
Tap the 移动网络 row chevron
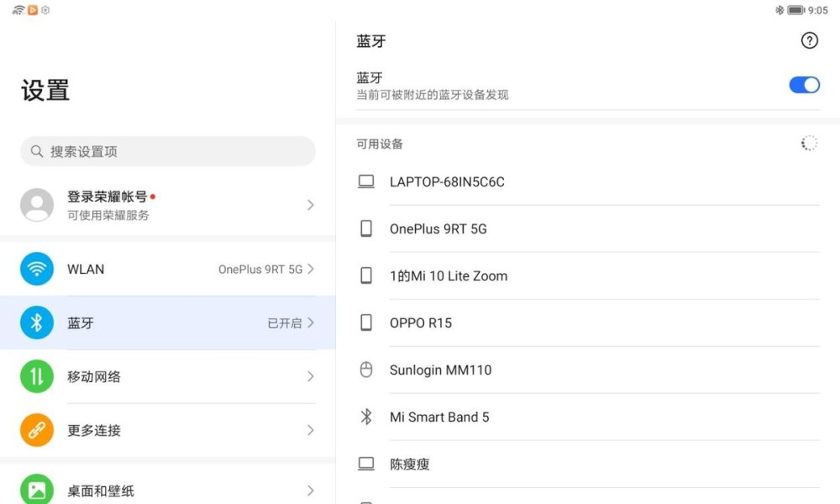(310, 376)
